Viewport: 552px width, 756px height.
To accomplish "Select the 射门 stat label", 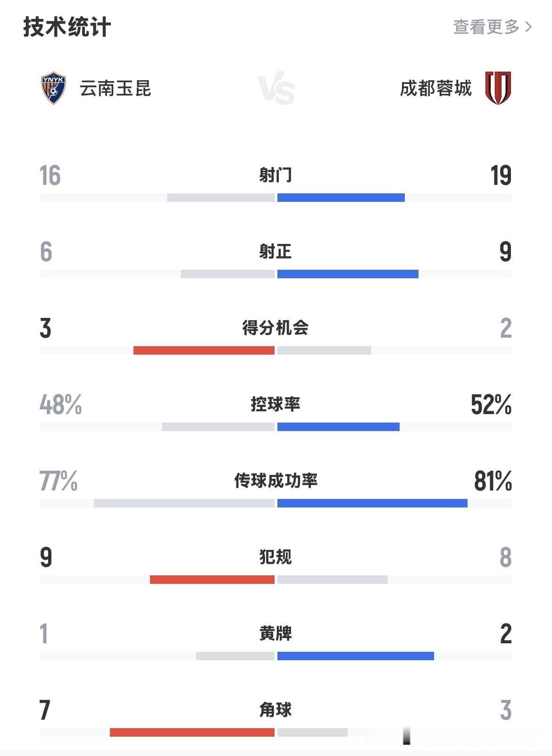I will (276, 175).
